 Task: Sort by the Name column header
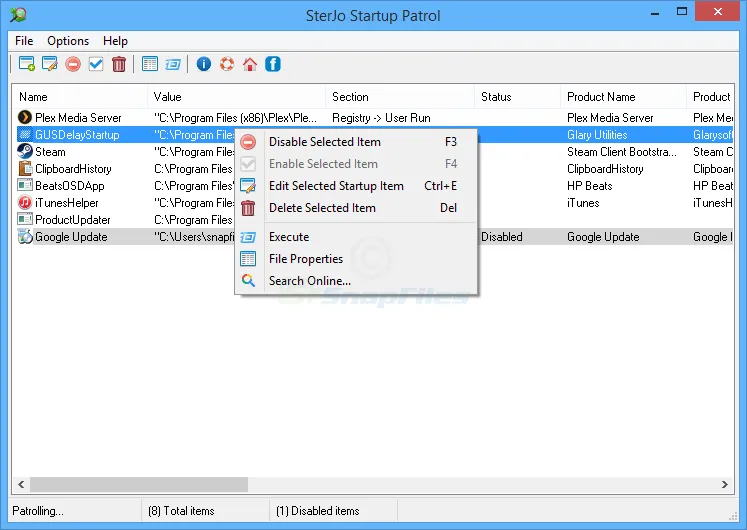[x=80, y=97]
